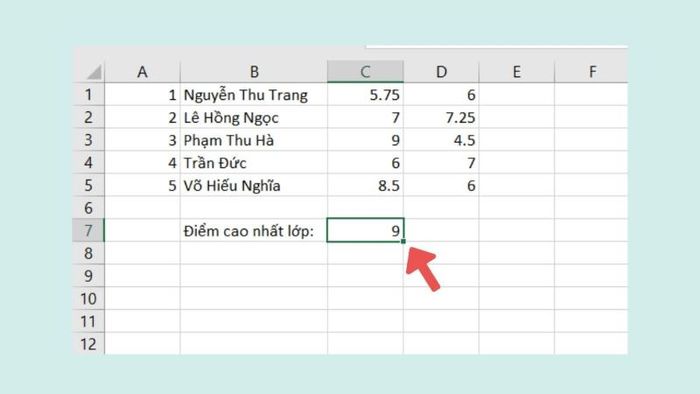Select cell C7 showing result 9

365,230
